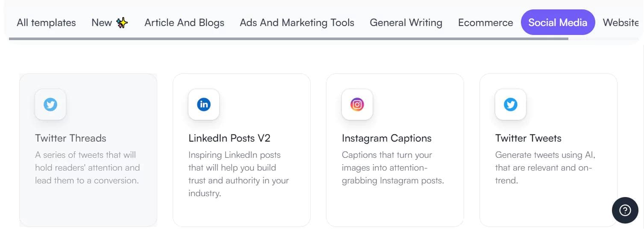Click the sparkle icon beside New
644x238 pixels.
tap(122, 23)
